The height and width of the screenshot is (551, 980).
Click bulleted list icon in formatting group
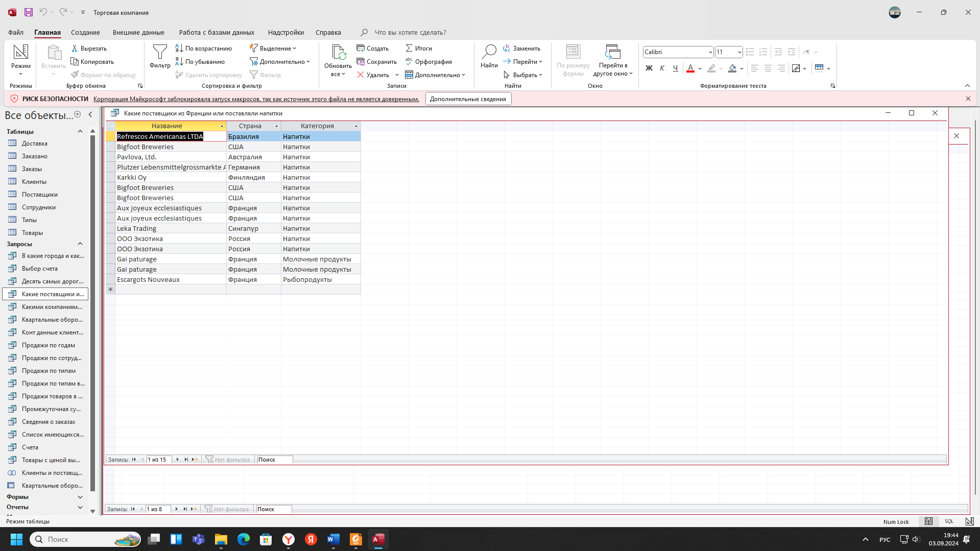pyautogui.click(x=750, y=52)
